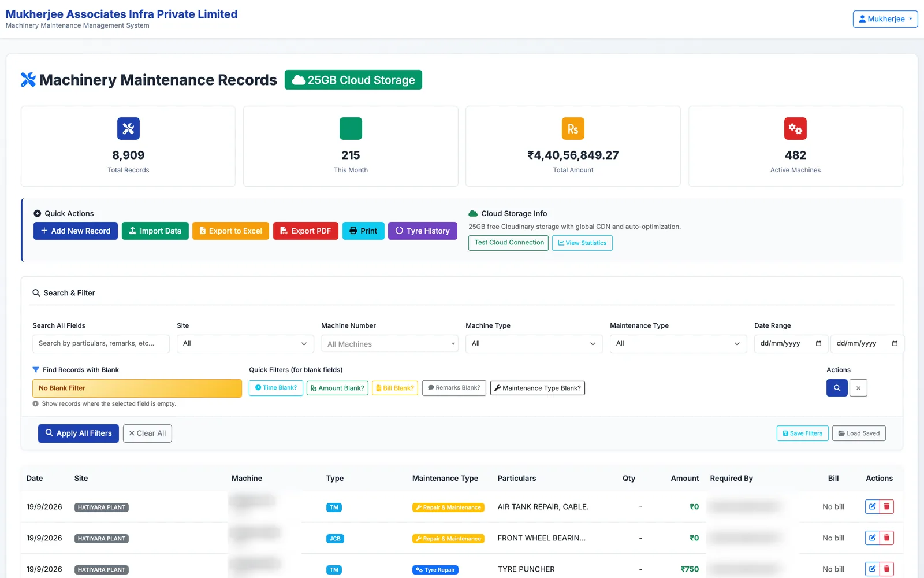Open calendar picker on start date field
This screenshot has height=578, width=924.
click(x=818, y=343)
